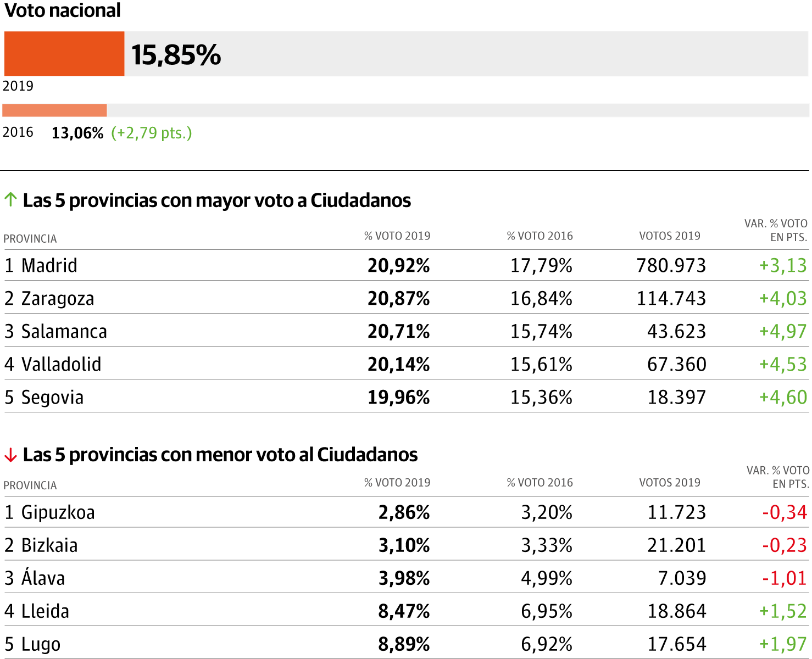
Task: Click Álava's 4,99% 2016 vote value
Action: pyautogui.click(x=546, y=578)
